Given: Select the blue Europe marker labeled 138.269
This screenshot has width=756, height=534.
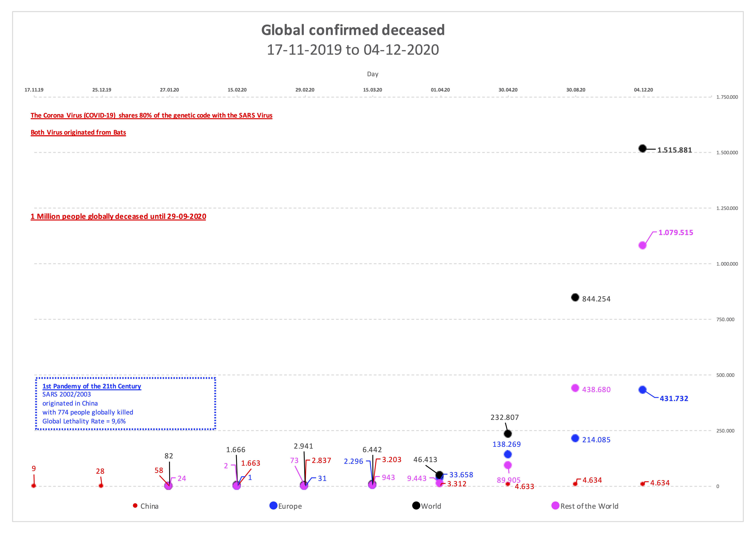Looking at the screenshot, I should 508,454.
